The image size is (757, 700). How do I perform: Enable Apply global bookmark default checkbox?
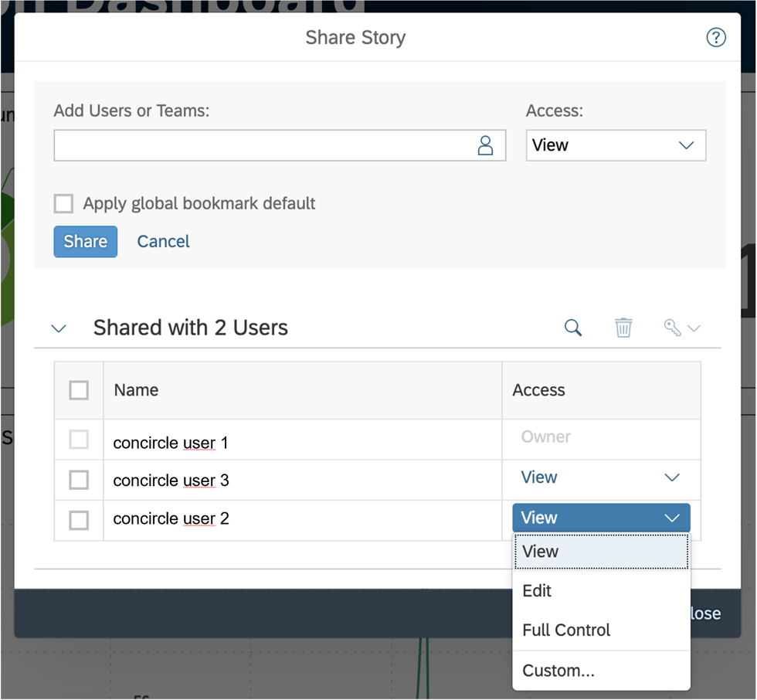63,203
